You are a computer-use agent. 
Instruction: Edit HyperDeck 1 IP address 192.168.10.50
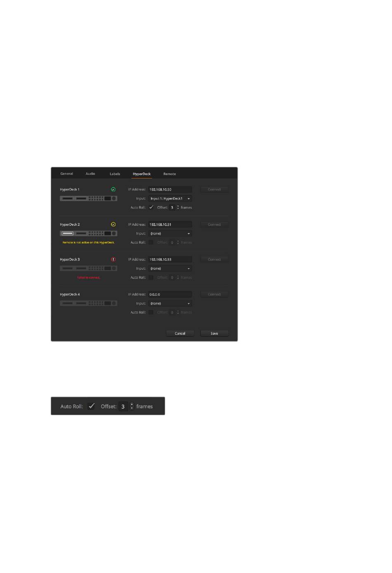click(x=170, y=190)
